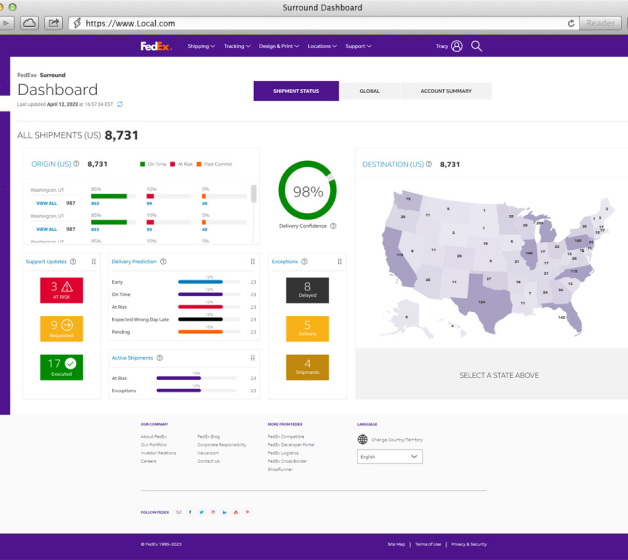Open the FedEx Developer Portal link
This screenshot has height=560, width=628.
coord(291,445)
